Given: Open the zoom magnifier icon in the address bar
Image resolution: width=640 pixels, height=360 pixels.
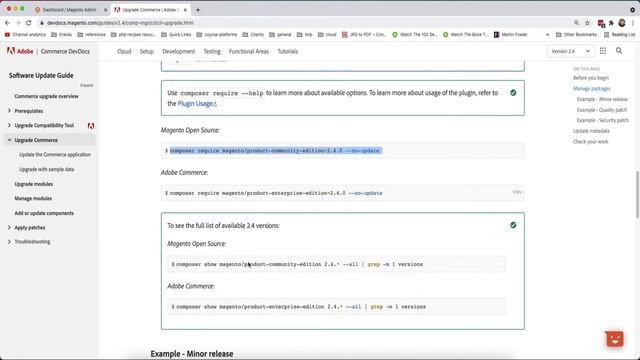Looking at the screenshot, I should pyautogui.click(x=576, y=23).
